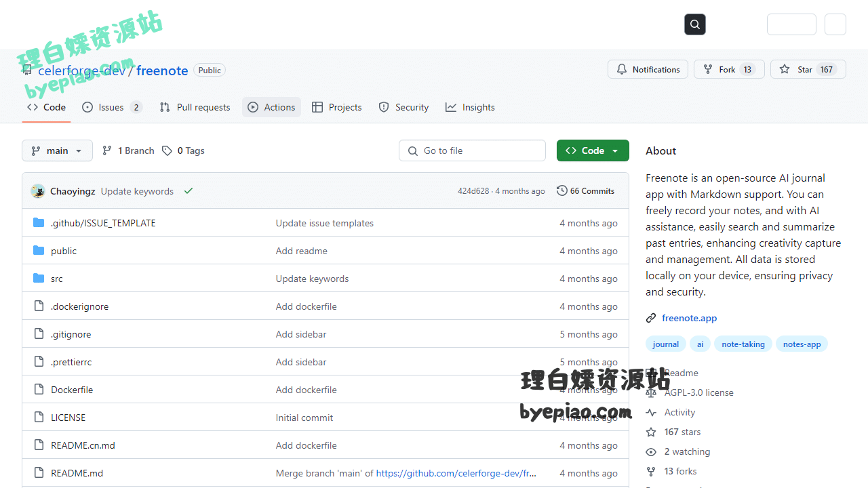The height and width of the screenshot is (488, 868).
Task: Click the pulse icon beside Activity
Action: pos(651,412)
